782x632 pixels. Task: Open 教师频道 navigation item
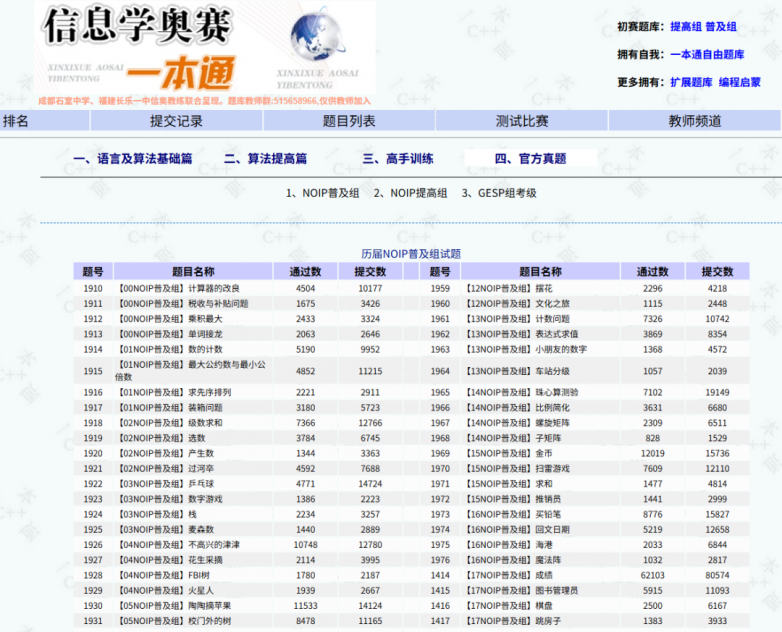point(695,121)
